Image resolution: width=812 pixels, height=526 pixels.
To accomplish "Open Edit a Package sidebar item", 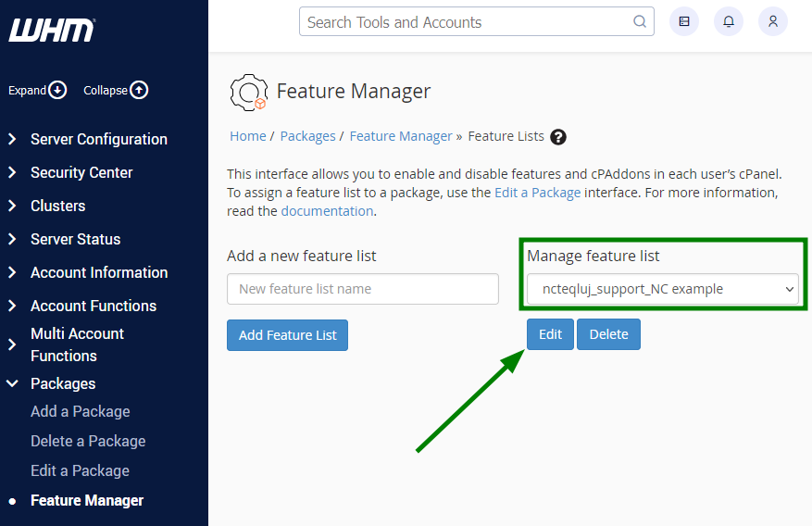I will coord(80,470).
